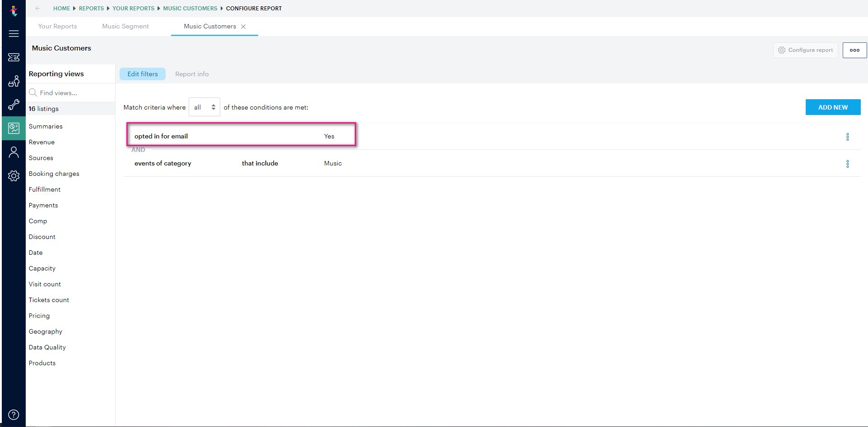Open the Sources view
This screenshot has height=427, width=868.
coord(41,158)
